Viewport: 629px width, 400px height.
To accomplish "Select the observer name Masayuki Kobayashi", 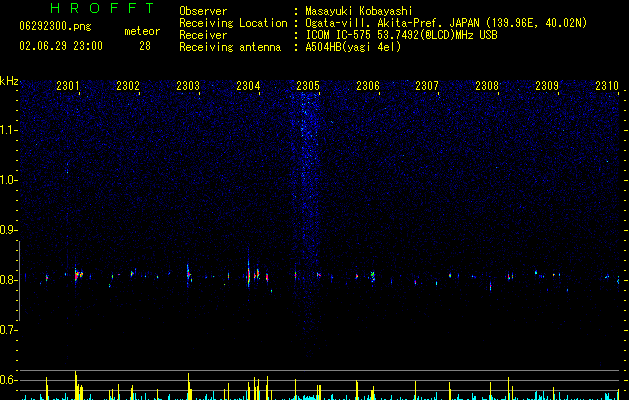I will [x=359, y=11].
